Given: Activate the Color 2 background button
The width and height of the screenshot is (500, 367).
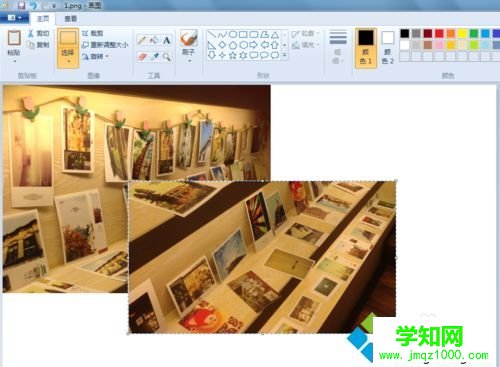Looking at the screenshot, I should (x=388, y=48).
